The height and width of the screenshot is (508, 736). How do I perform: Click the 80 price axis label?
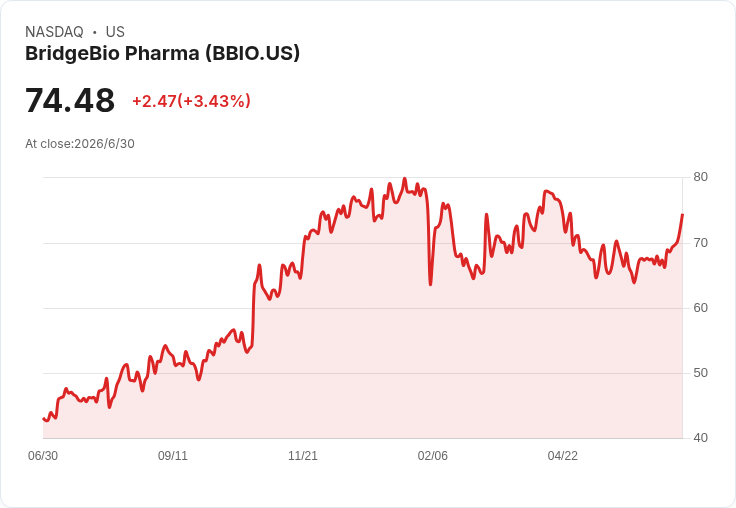pos(700,177)
